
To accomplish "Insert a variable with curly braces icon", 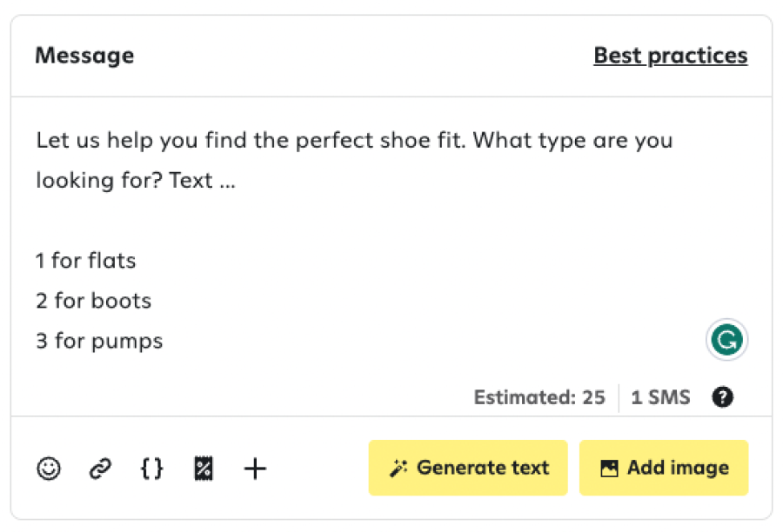I will click(x=151, y=469).
